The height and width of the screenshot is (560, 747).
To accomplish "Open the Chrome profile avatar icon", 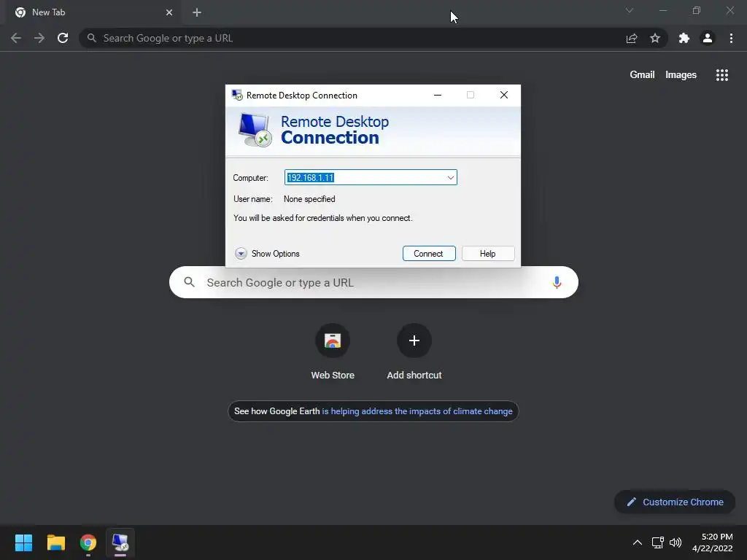I will (x=708, y=38).
